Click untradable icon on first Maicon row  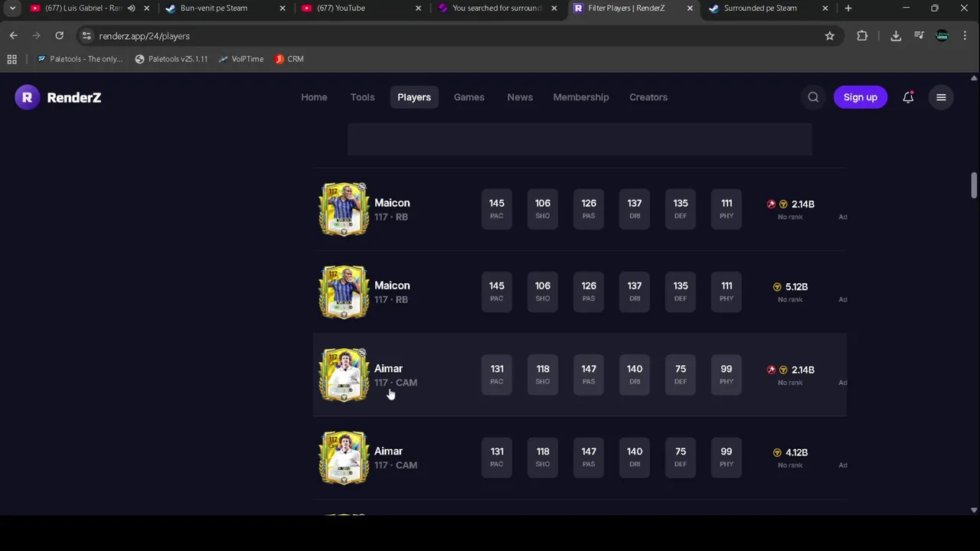771,204
